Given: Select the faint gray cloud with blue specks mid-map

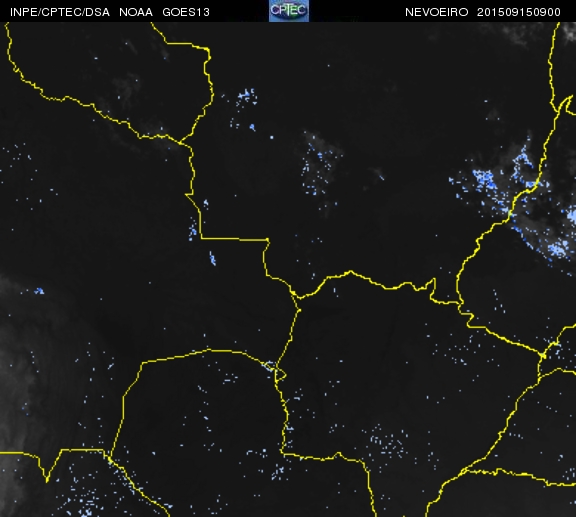Looking at the screenshot, I should [x=320, y=165].
